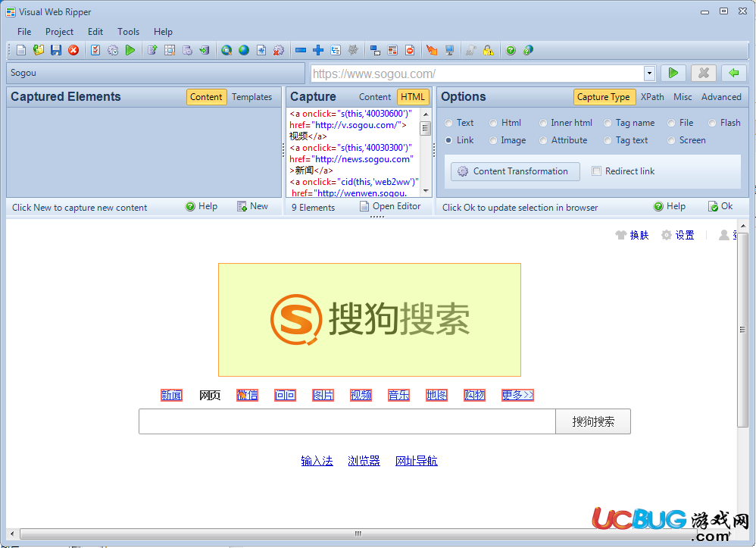Click the page with waveform toolbar icon

[x=261, y=50]
